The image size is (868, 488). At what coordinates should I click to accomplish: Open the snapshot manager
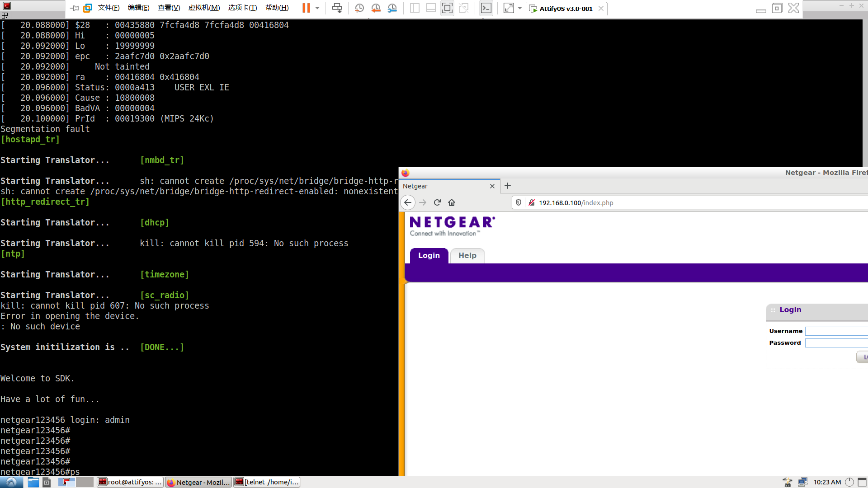392,8
